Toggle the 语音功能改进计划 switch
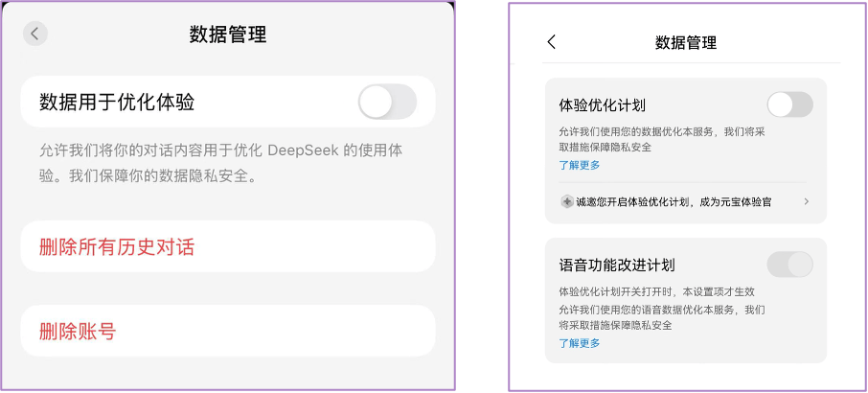The height and width of the screenshot is (393, 868). click(x=789, y=265)
